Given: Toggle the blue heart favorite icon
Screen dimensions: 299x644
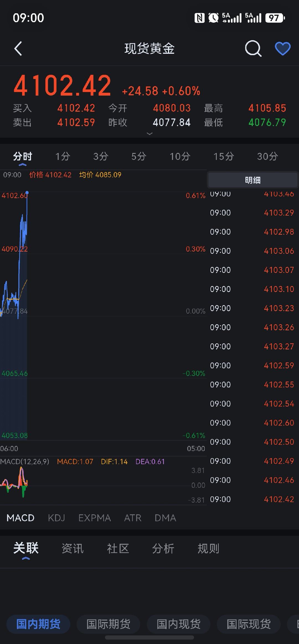Looking at the screenshot, I should (x=283, y=48).
